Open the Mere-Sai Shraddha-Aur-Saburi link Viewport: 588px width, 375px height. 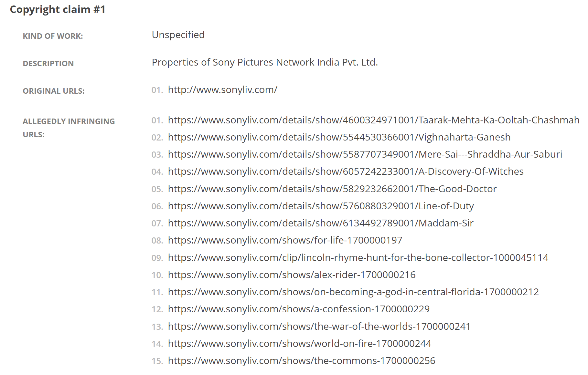pos(365,154)
